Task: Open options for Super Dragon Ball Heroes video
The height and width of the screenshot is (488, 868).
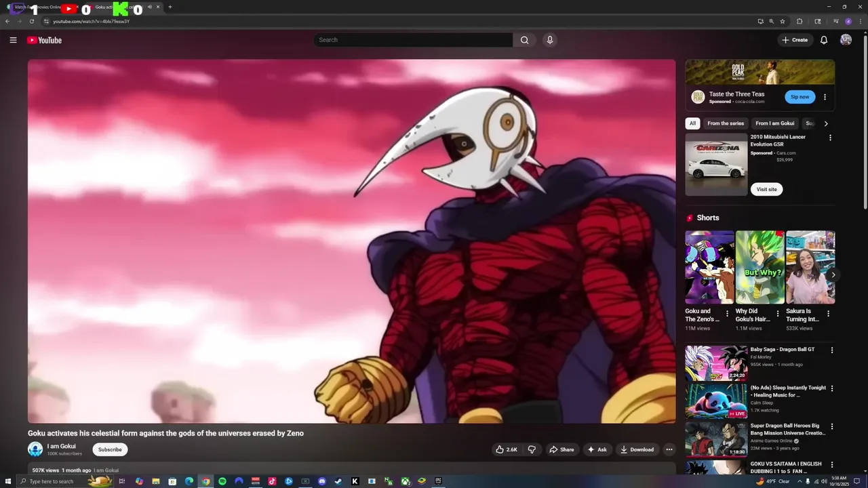Action: pos(832,427)
